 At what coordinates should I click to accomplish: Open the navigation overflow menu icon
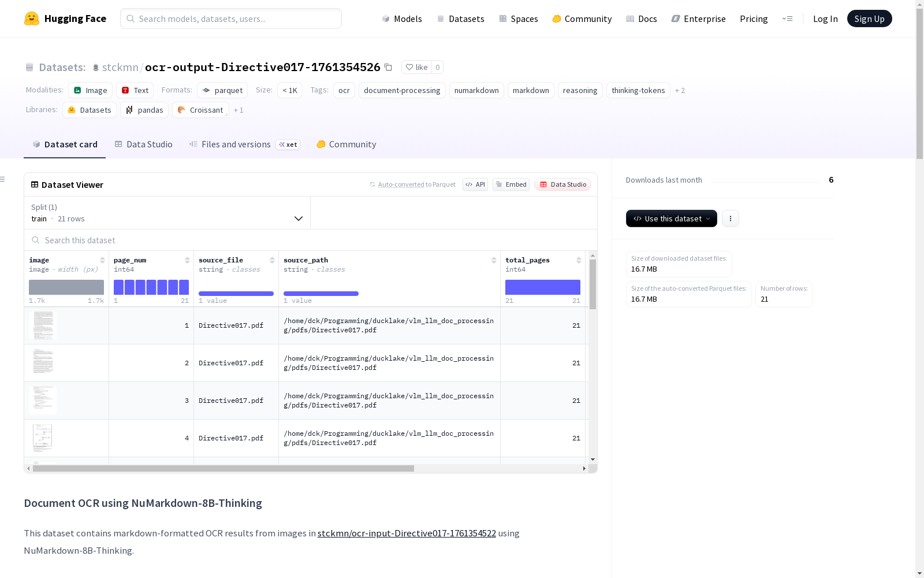point(787,18)
